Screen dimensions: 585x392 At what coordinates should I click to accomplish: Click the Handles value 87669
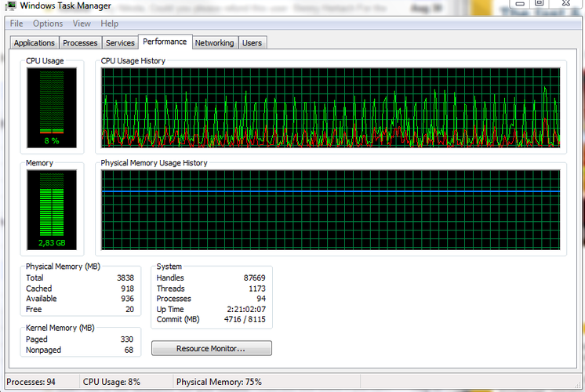click(x=254, y=278)
